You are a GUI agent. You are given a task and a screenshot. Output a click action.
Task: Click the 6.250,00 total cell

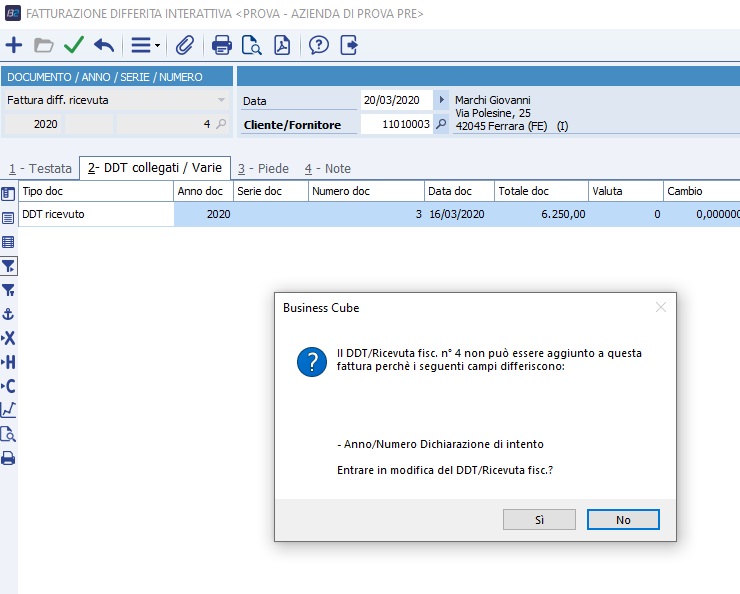(541, 214)
